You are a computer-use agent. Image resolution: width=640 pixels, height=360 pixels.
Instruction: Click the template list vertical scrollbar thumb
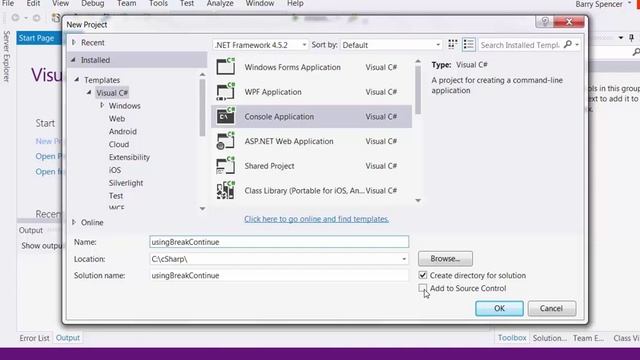click(x=418, y=90)
